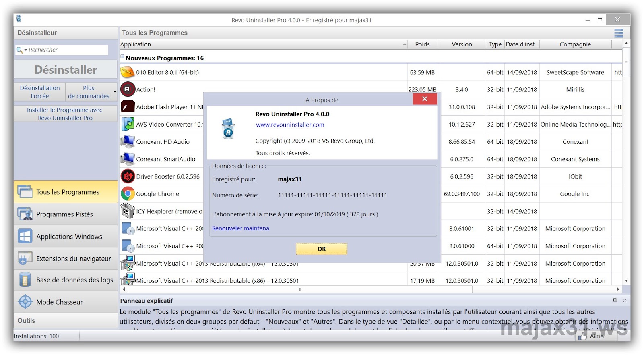Expand the Plus de commandes dropdown arrow
This screenshot has width=644, height=355.
click(x=115, y=92)
